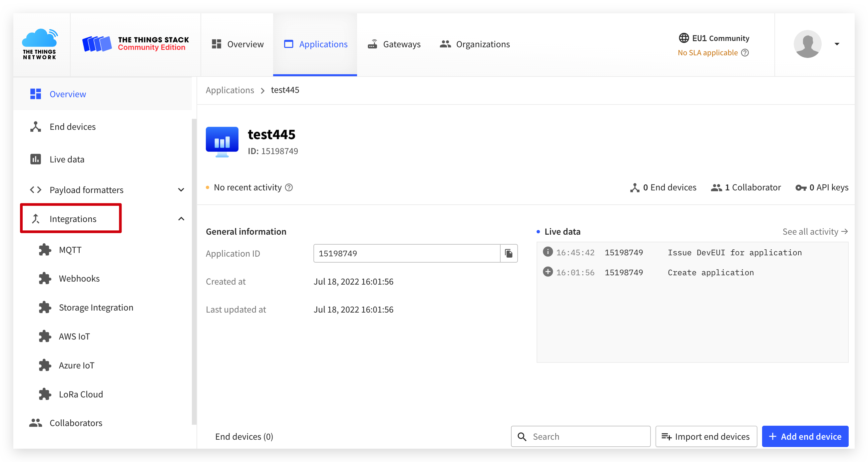Open the MQTT integration
868x462 pixels.
pos(70,250)
